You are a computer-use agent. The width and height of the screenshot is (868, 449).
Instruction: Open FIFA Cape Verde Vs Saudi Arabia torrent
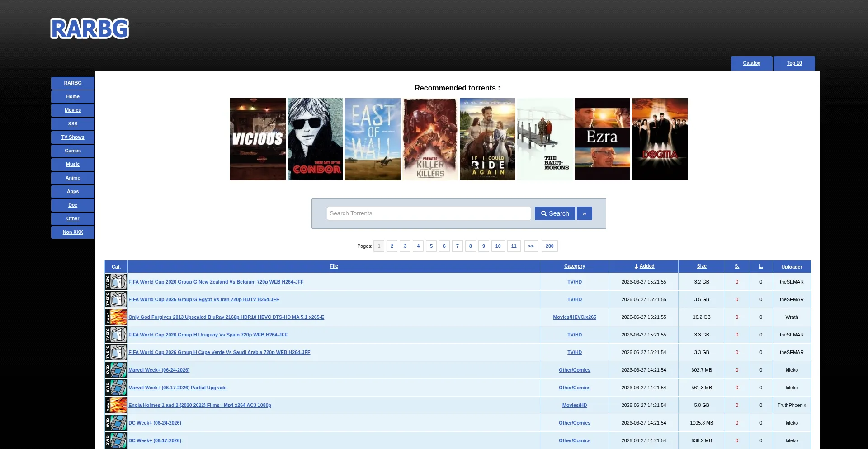pyautogui.click(x=219, y=352)
